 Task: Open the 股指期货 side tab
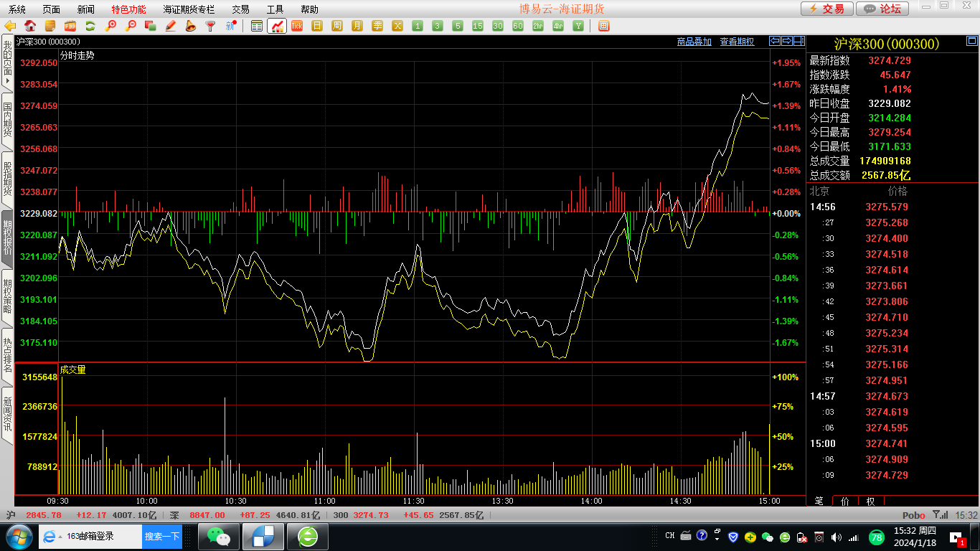coord(6,179)
